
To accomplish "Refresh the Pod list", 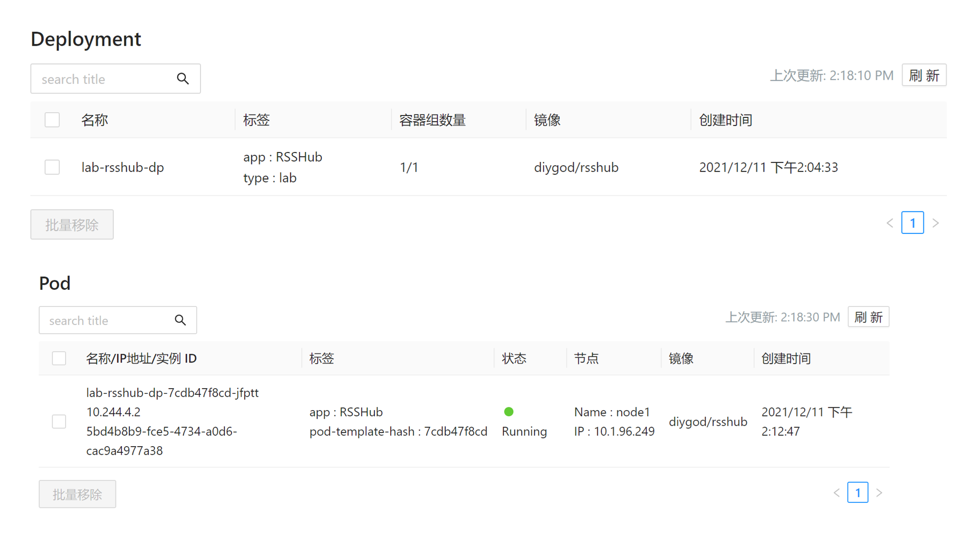I will (x=868, y=317).
